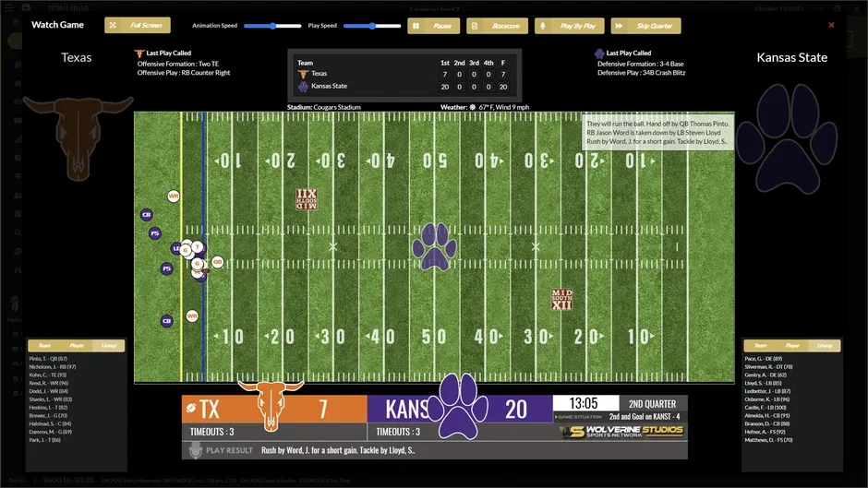
Task: Select the Lineup tab in Texas panel
Action: click(x=109, y=345)
